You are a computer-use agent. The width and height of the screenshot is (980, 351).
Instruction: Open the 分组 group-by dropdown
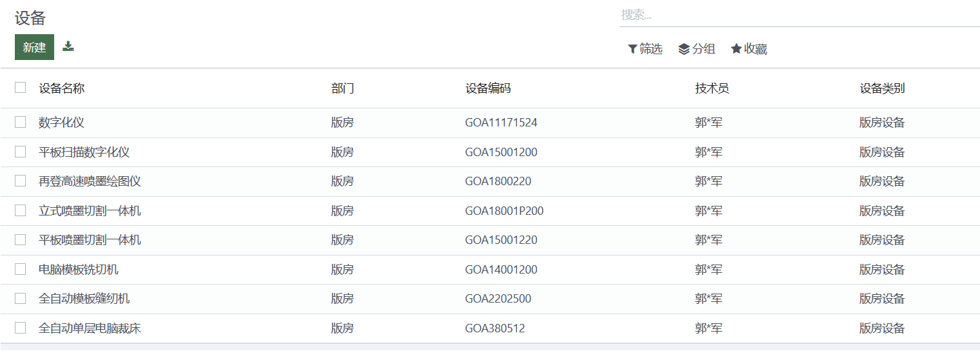(697, 49)
